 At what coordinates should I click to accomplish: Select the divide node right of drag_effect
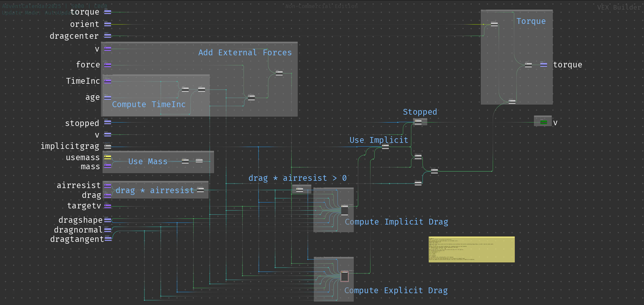[x=434, y=171]
